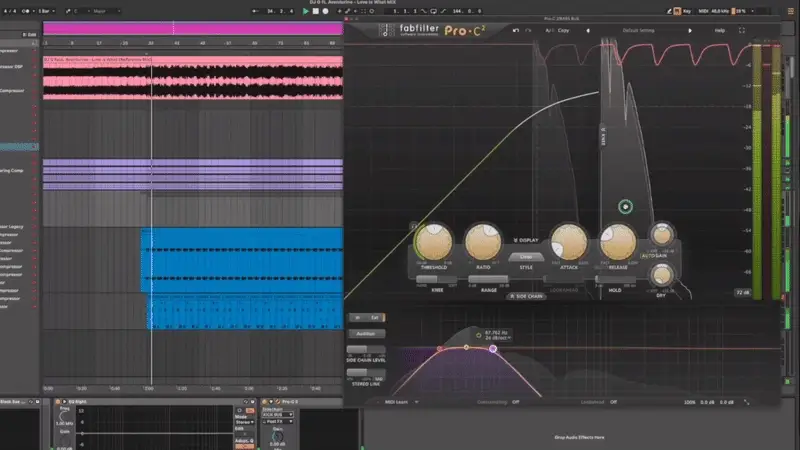Select the purple low-pass filter node
800x450 pixels.
tap(493, 349)
